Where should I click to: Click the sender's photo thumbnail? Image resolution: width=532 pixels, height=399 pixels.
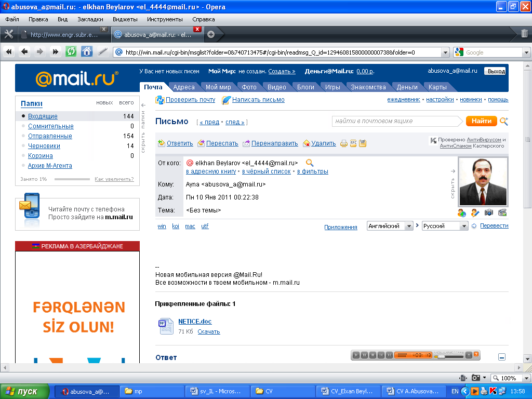click(483, 181)
